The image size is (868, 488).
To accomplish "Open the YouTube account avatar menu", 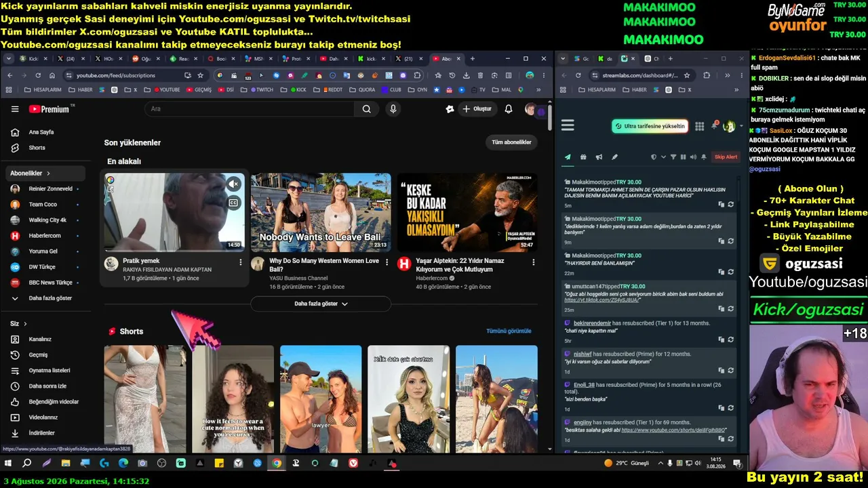I will 531,109.
